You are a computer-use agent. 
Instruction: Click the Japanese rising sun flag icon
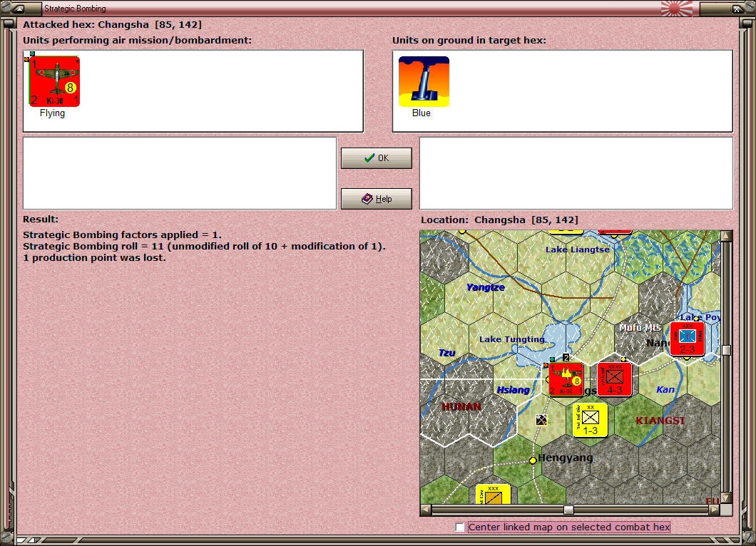pyautogui.click(x=677, y=9)
